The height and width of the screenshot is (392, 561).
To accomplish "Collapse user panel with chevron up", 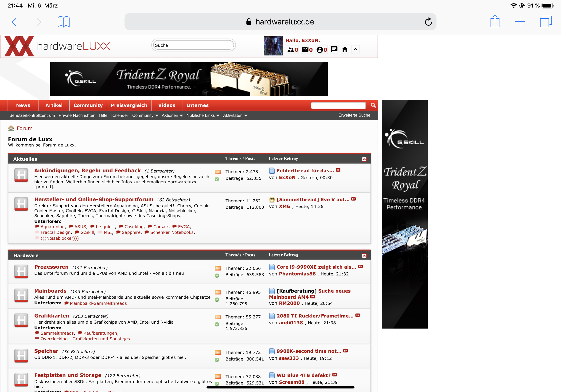I will [x=355, y=49].
